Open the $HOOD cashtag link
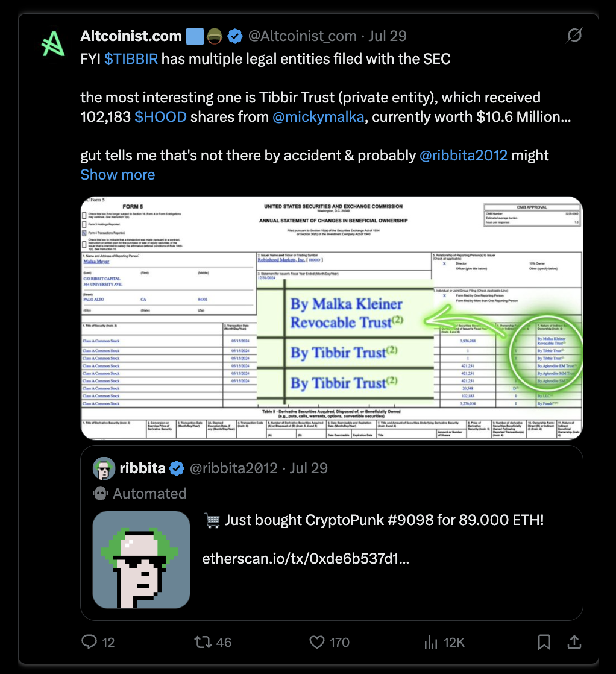The height and width of the screenshot is (674, 616). 160,117
